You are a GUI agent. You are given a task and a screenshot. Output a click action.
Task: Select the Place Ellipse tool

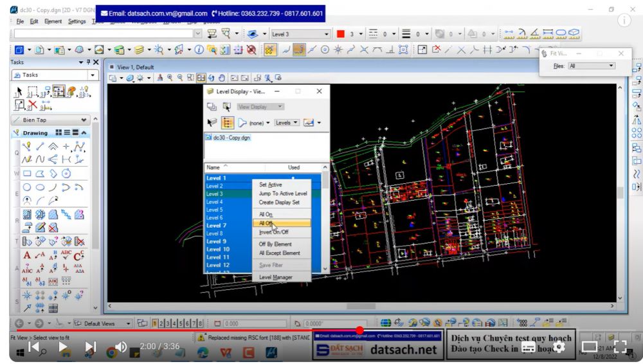(x=40, y=187)
